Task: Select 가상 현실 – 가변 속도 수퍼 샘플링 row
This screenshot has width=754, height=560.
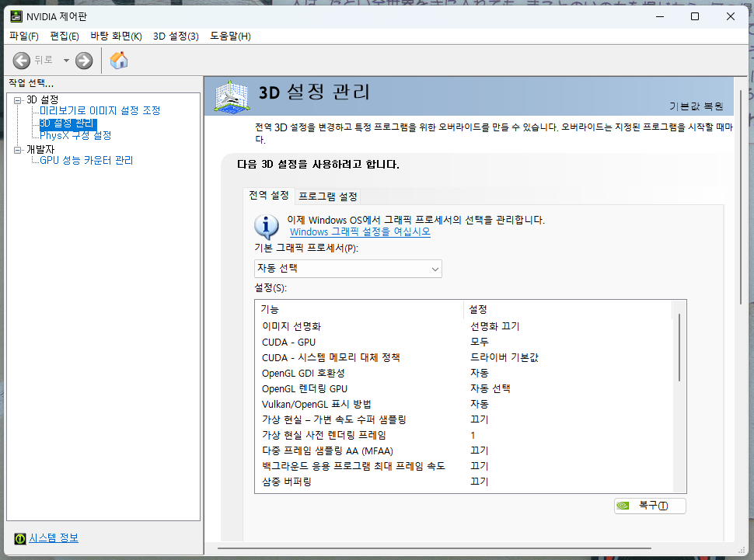Action: [x=466, y=419]
